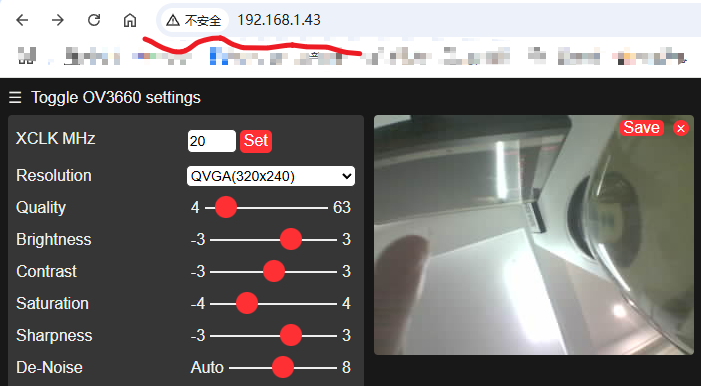Click the live camera stream image
The image size is (701, 386).
(x=534, y=235)
